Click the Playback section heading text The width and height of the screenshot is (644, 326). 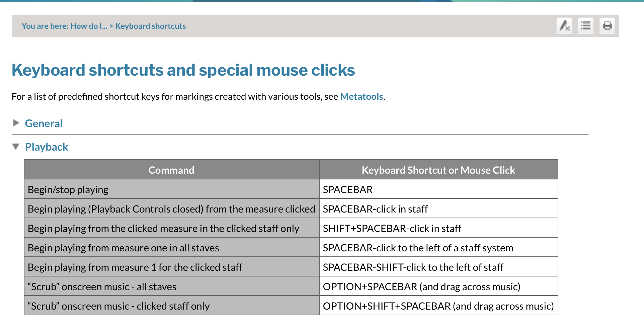[47, 147]
